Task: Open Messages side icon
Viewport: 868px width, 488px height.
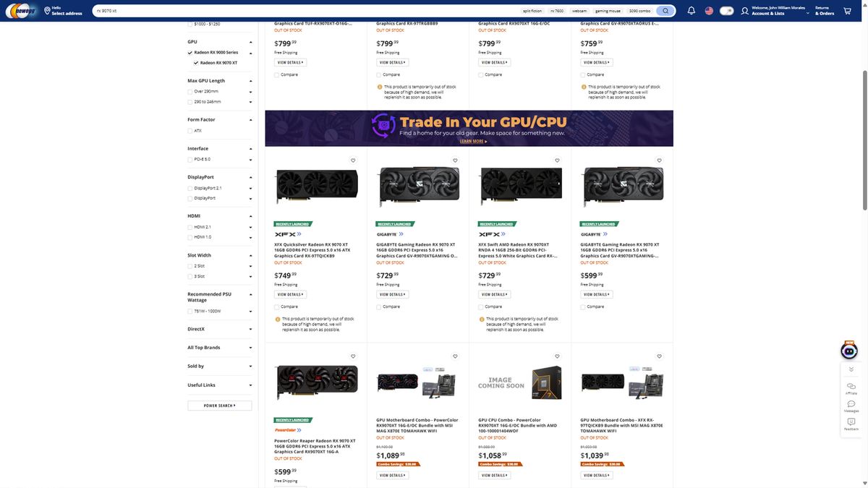Action: (851, 406)
